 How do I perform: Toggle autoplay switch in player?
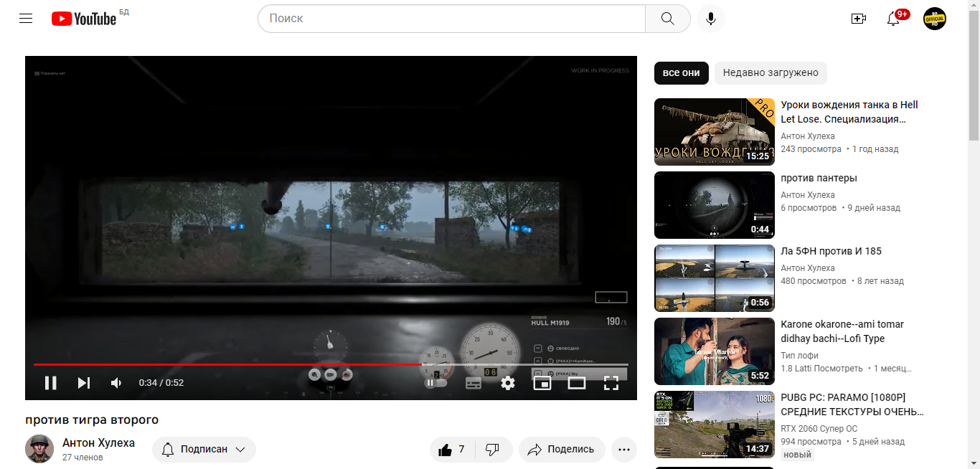coord(436,383)
